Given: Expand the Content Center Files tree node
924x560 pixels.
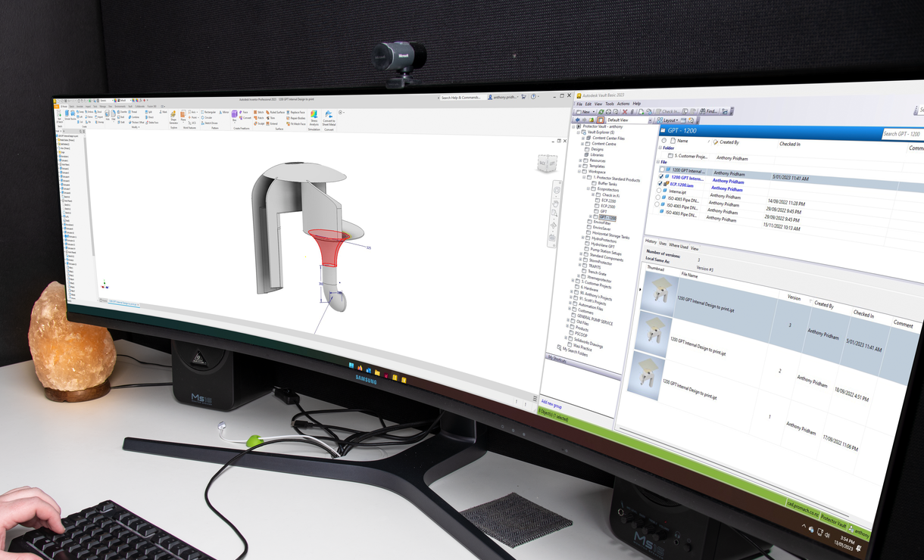Looking at the screenshot, I should pos(583,138).
